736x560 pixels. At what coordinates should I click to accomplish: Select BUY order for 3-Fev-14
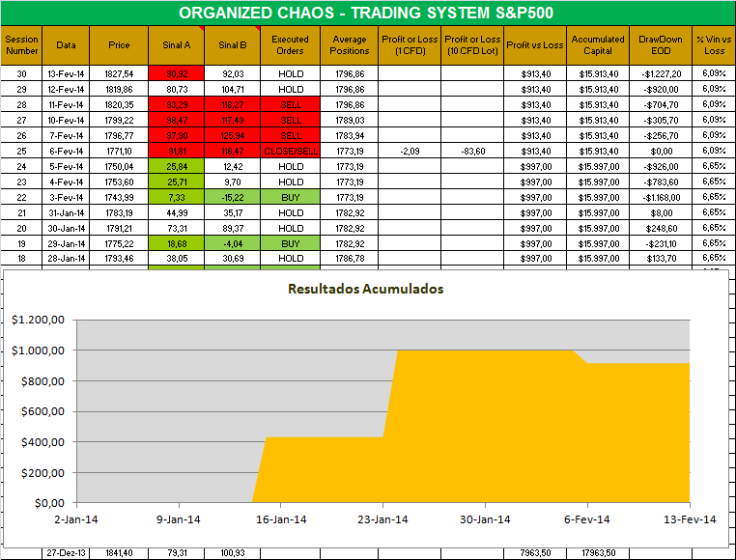click(x=290, y=198)
